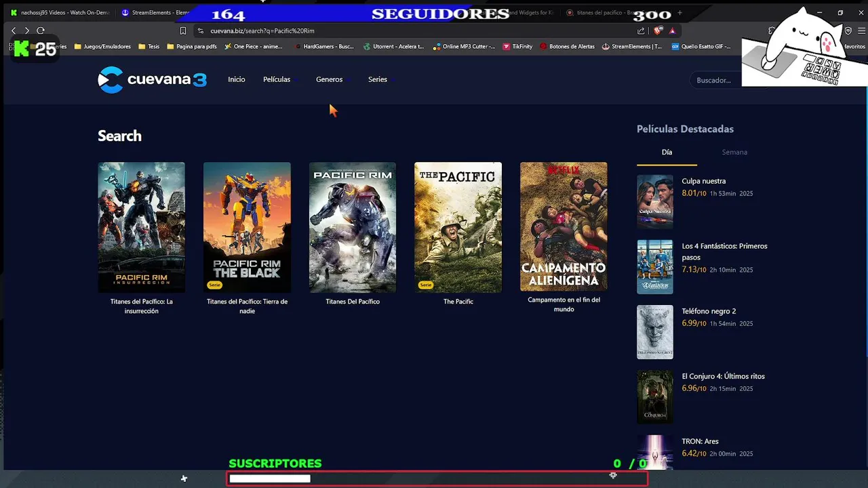Viewport: 868px width, 488px height.
Task: Open Los 4 Fantásticos: Primeros pasos
Action: 724,251
